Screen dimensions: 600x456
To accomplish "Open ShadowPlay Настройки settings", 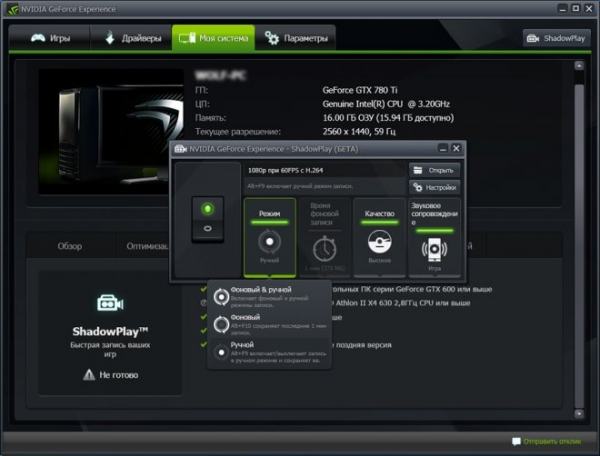I will pos(434,187).
